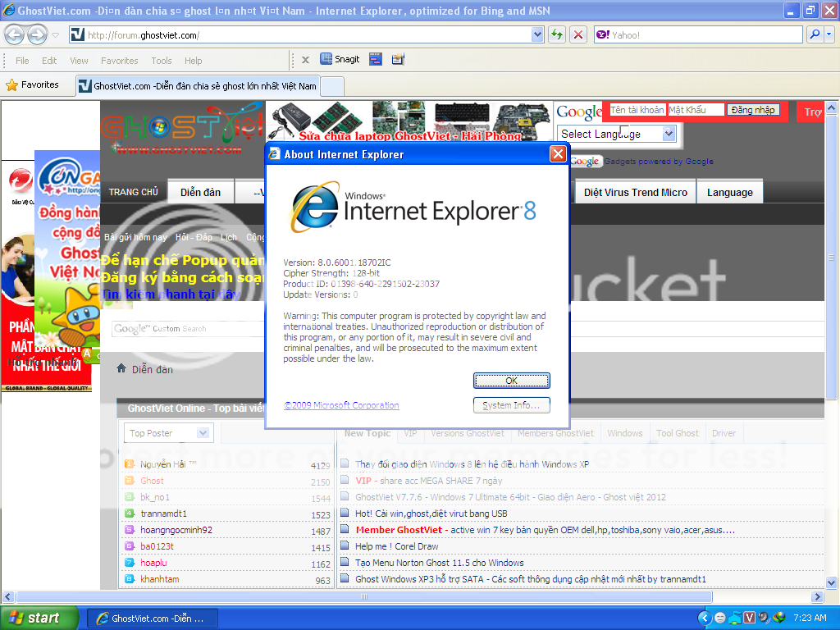The height and width of the screenshot is (630, 840).
Task: Click the Đăng nhập login button
Action: coord(753,110)
